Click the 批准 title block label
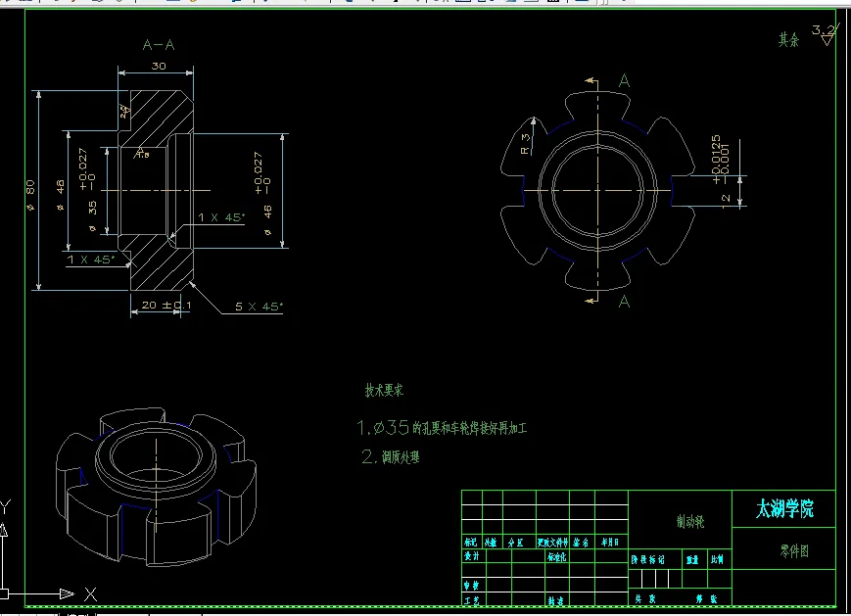 (555, 600)
